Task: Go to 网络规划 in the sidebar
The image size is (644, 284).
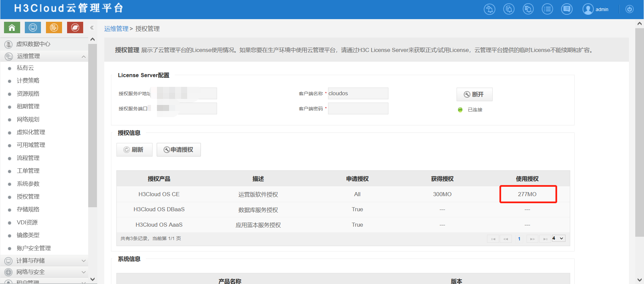Action: coord(28,120)
